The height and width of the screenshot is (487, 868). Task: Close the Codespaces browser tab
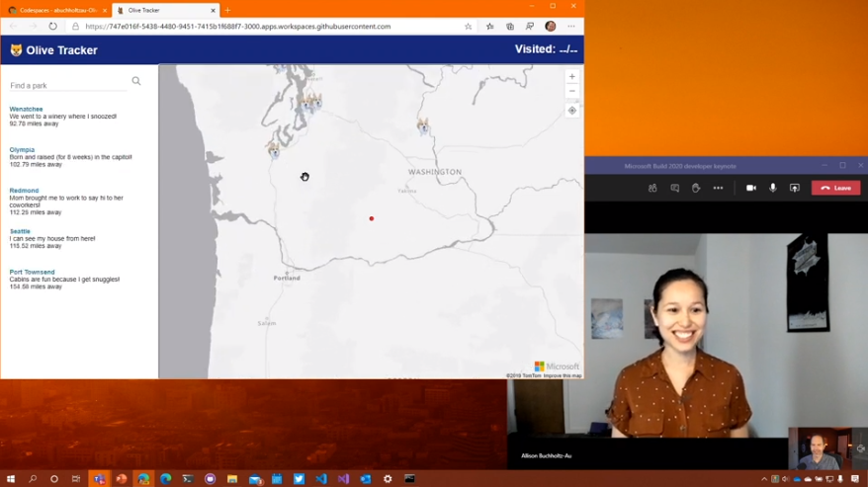pos(105,11)
